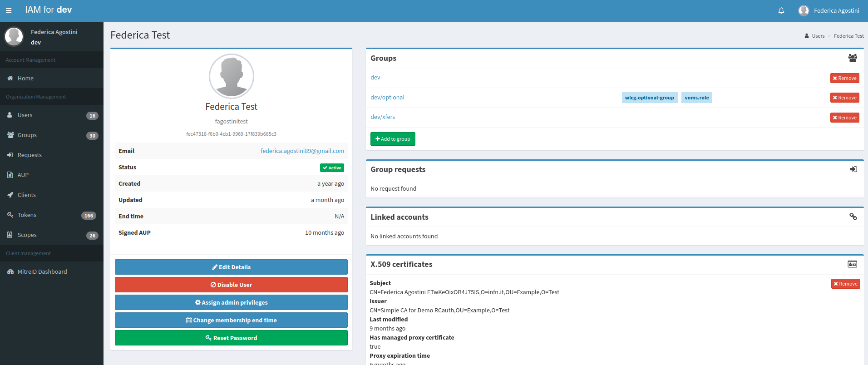Viewport: 868px width, 365px height.
Task: Click Users breadcrumb link
Action: [x=818, y=36]
